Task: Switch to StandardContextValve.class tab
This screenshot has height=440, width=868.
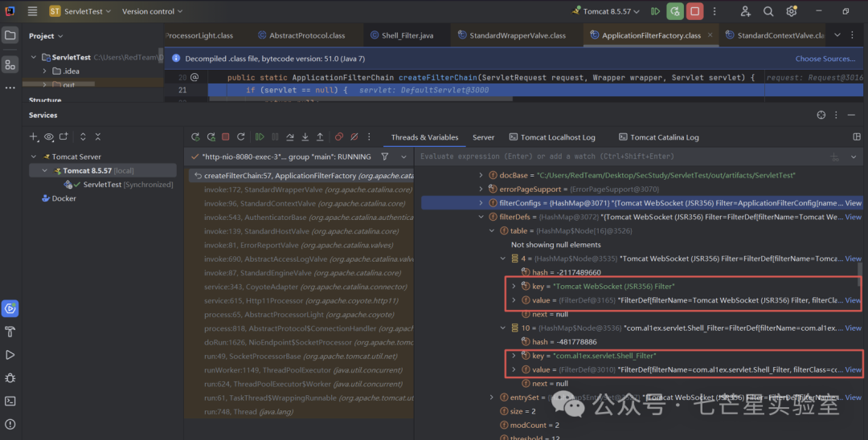Action: (775, 35)
